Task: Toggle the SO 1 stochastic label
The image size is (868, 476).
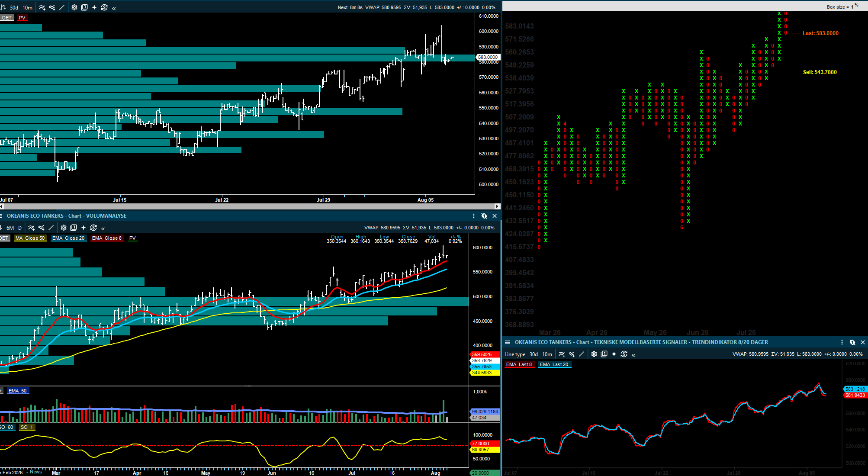Action: pos(27,427)
